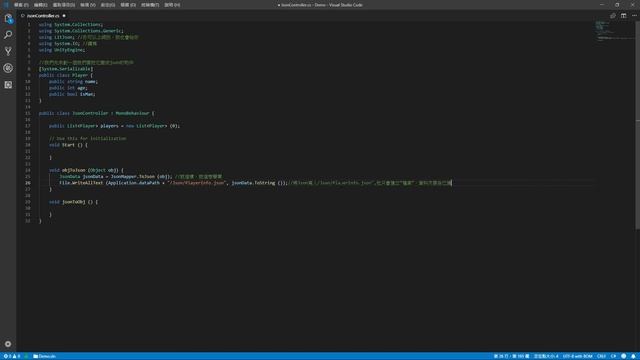Click "using LitJson;" on line 3

(57, 37)
